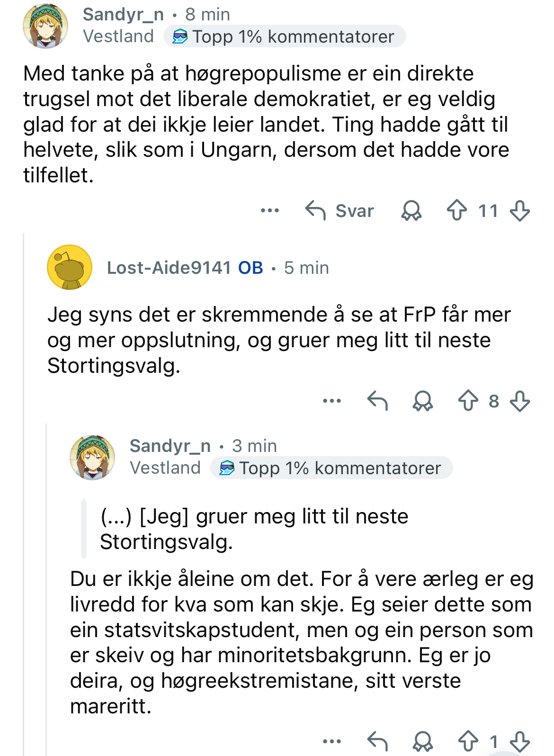Downvote the bottom reply with 1 point

(520, 741)
